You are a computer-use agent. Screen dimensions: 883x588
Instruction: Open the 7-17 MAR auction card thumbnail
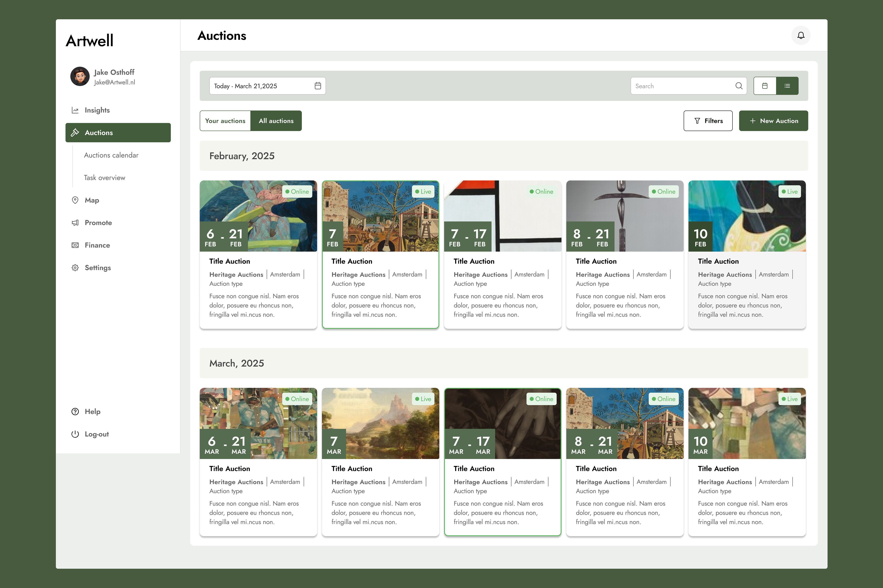[x=502, y=423]
